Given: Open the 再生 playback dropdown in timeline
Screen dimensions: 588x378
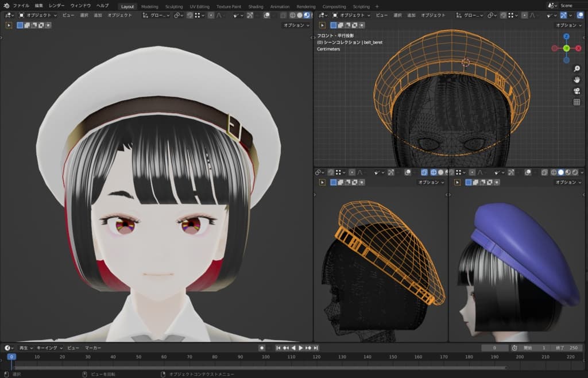Looking at the screenshot, I should pos(25,348).
